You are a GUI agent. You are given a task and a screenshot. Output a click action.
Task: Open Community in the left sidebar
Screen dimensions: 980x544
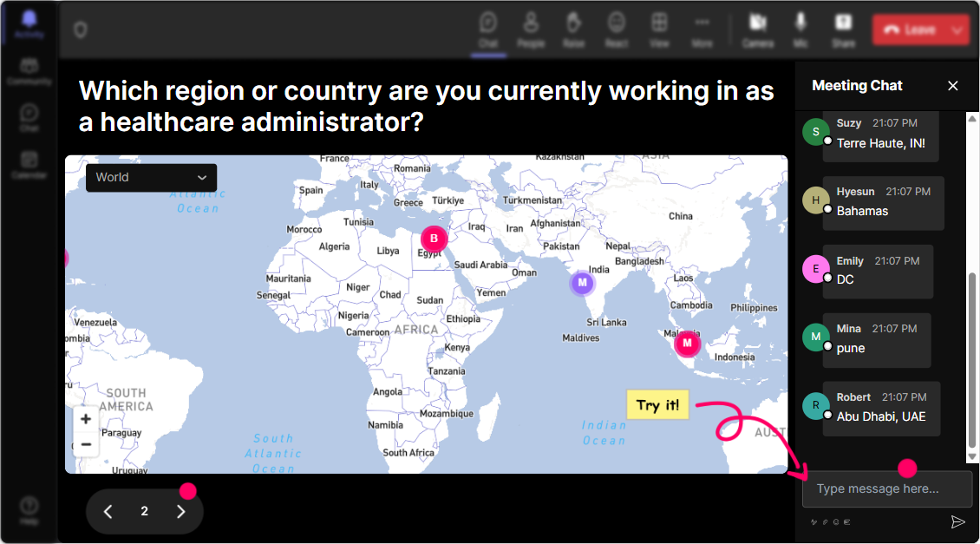tap(29, 72)
